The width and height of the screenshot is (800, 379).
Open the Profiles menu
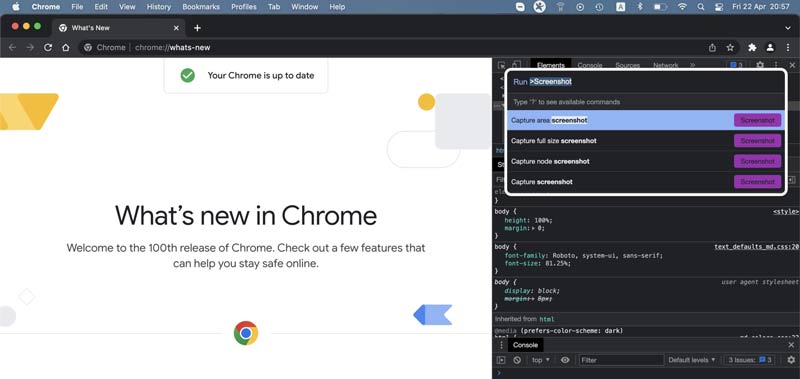click(x=244, y=7)
